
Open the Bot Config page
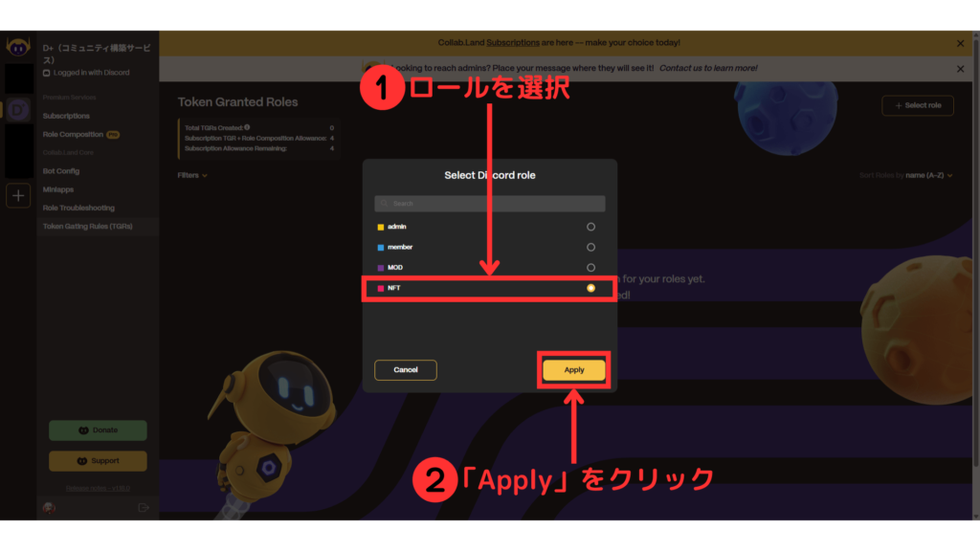[x=61, y=171]
